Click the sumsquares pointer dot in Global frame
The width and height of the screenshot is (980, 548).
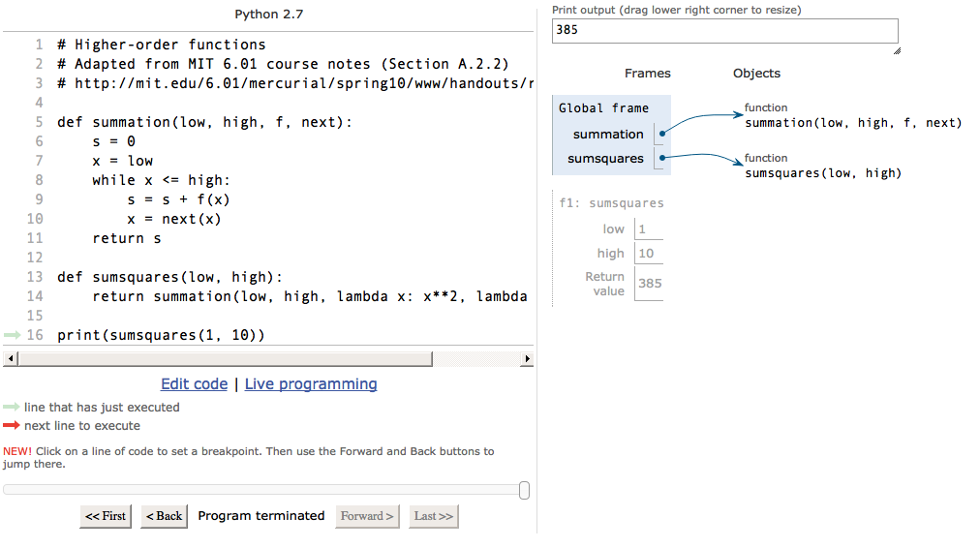tap(661, 158)
